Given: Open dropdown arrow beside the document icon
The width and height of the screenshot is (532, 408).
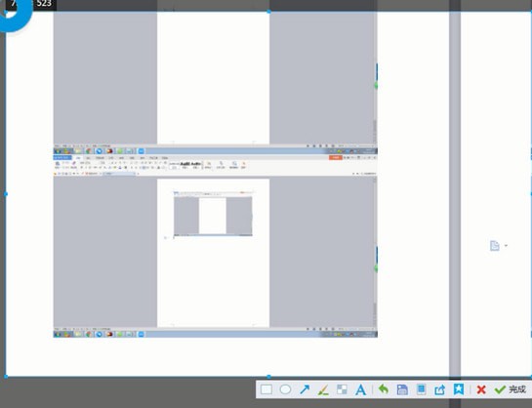Looking at the screenshot, I should 506,246.
